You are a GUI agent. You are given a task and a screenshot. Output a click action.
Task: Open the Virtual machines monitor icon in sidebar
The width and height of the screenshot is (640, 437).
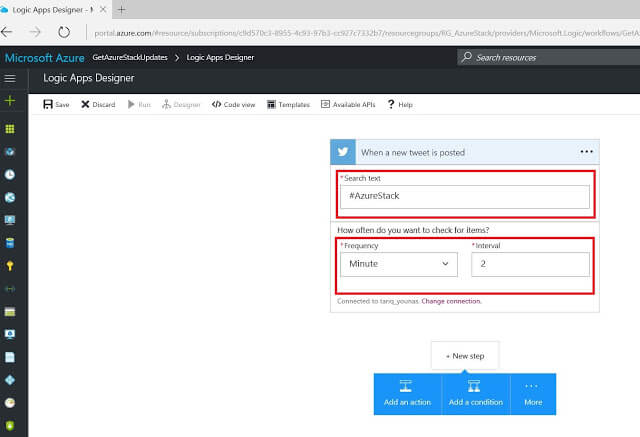click(10, 220)
